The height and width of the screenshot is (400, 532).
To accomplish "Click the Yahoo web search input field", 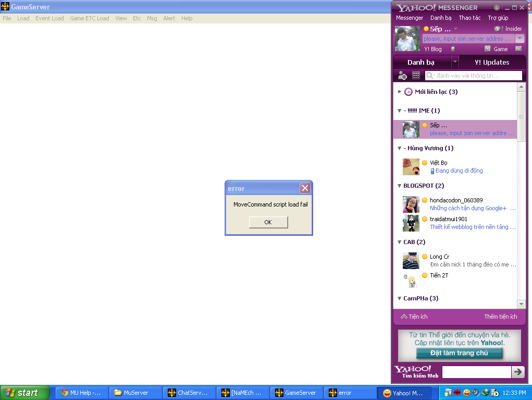I will coord(476,372).
